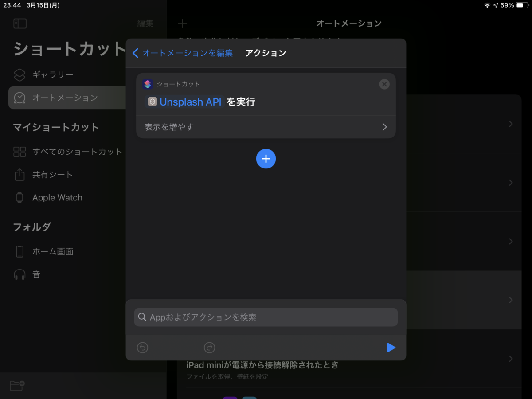The height and width of the screenshot is (399, 532).
Task: Select オートメーション in the sidebar
Action: pyautogui.click(x=66, y=98)
